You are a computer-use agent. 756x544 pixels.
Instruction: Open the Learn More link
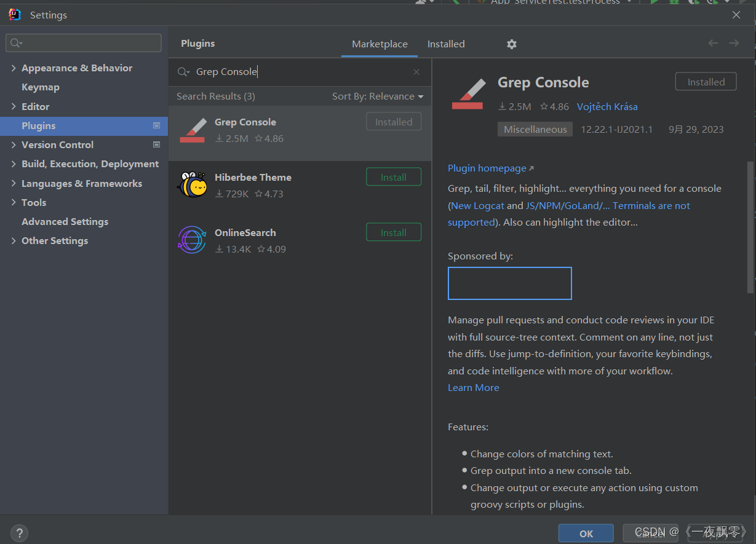click(x=474, y=388)
